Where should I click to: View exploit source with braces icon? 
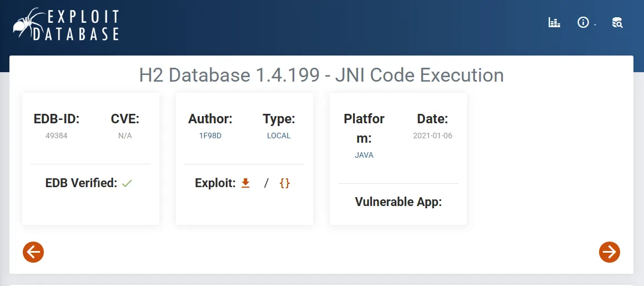click(x=285, y=183)
